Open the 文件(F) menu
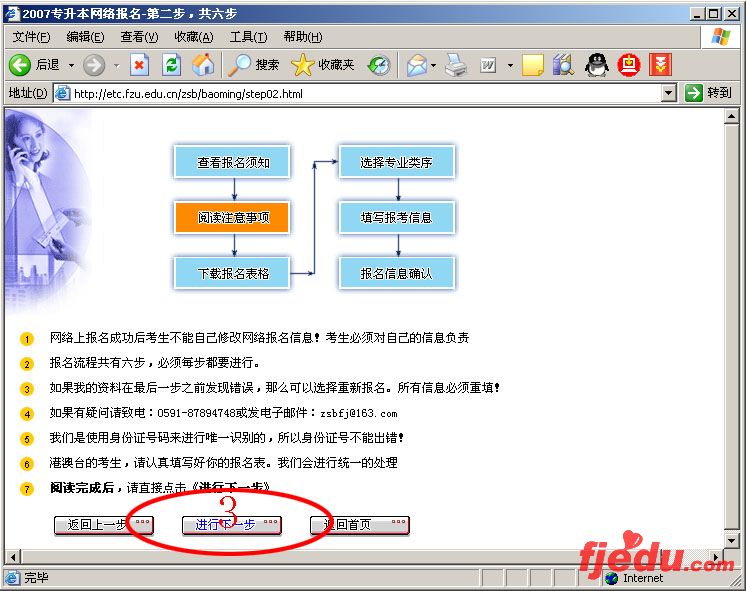746x591 pixels. pyautogui.click(x=31, y=37)
